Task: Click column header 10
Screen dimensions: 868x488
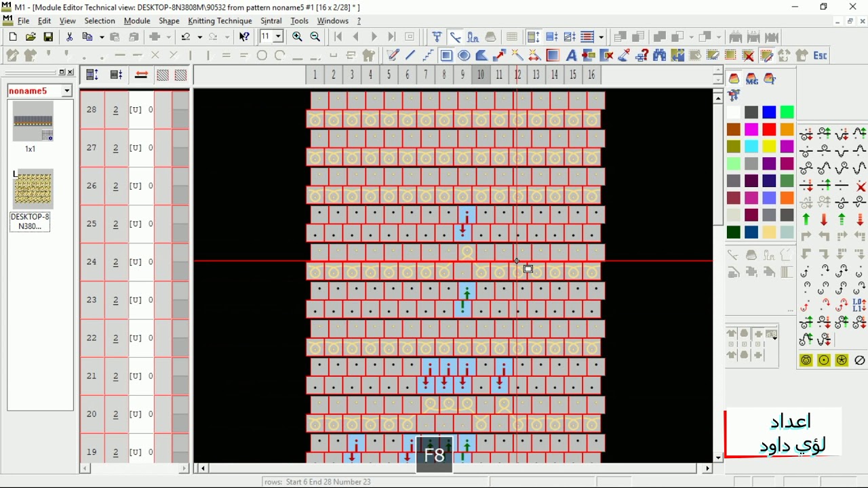Action: point(481,75)
